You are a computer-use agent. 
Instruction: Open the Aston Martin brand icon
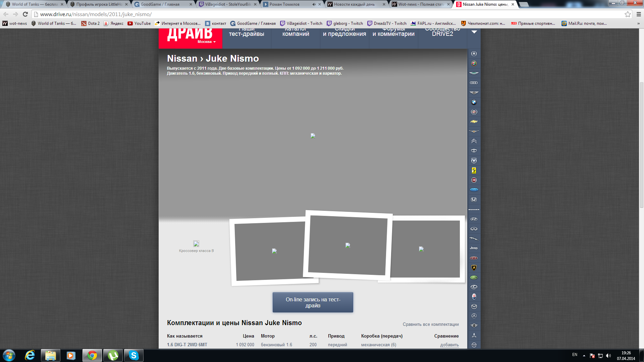click(x=474, y=73)
